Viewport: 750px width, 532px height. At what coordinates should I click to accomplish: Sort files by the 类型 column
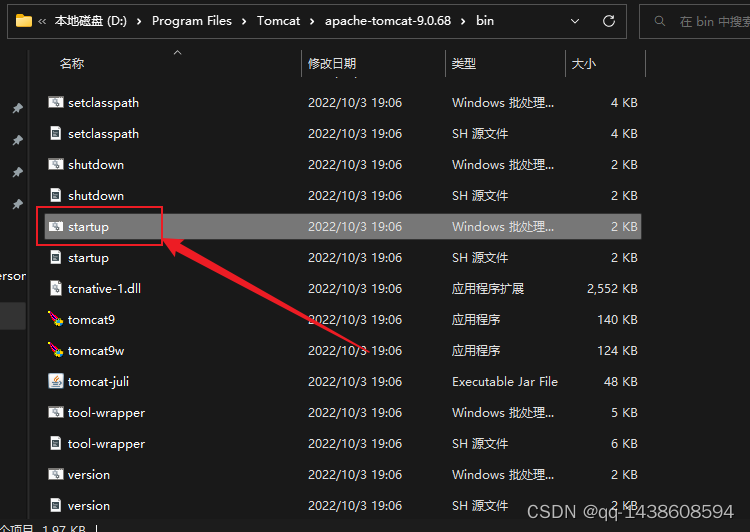[464, 64]
